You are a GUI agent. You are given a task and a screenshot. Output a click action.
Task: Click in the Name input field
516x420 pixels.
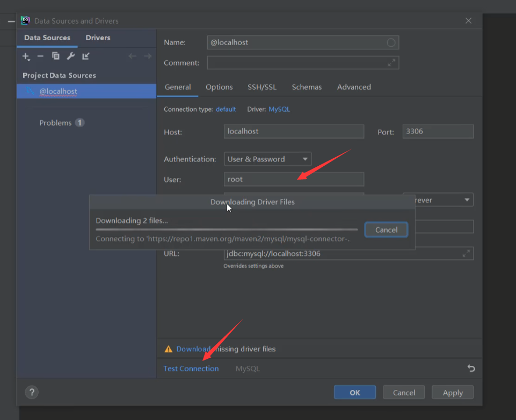coord(303,42)
